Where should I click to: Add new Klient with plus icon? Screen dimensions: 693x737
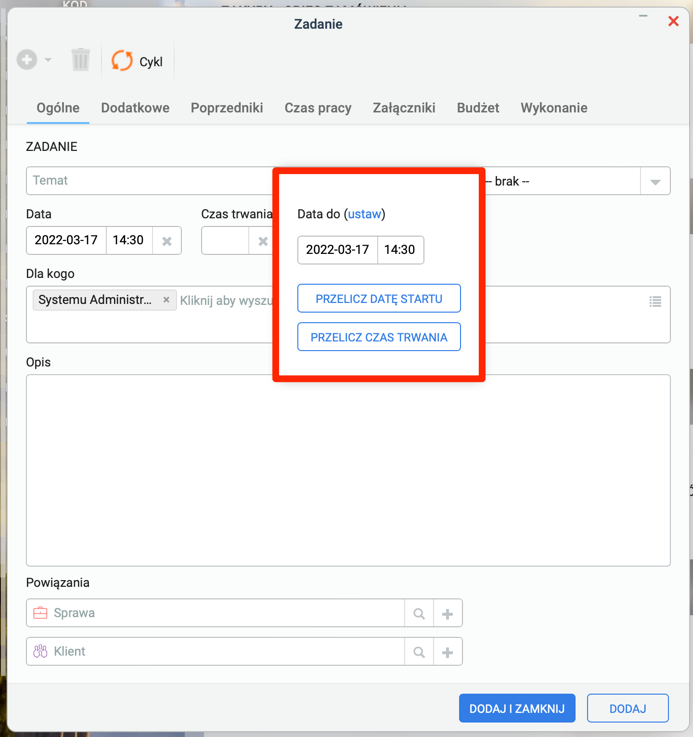[448, 652]
